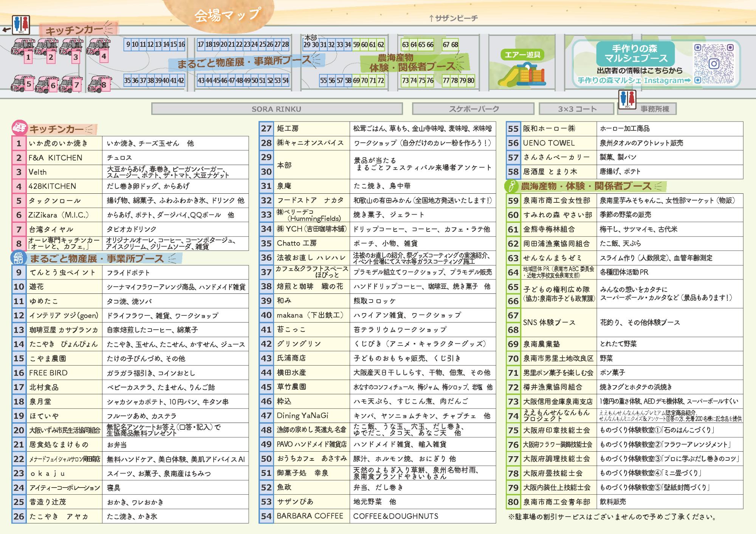Click the 手作りの森マルシェ Instagram link

coord(634,80)
